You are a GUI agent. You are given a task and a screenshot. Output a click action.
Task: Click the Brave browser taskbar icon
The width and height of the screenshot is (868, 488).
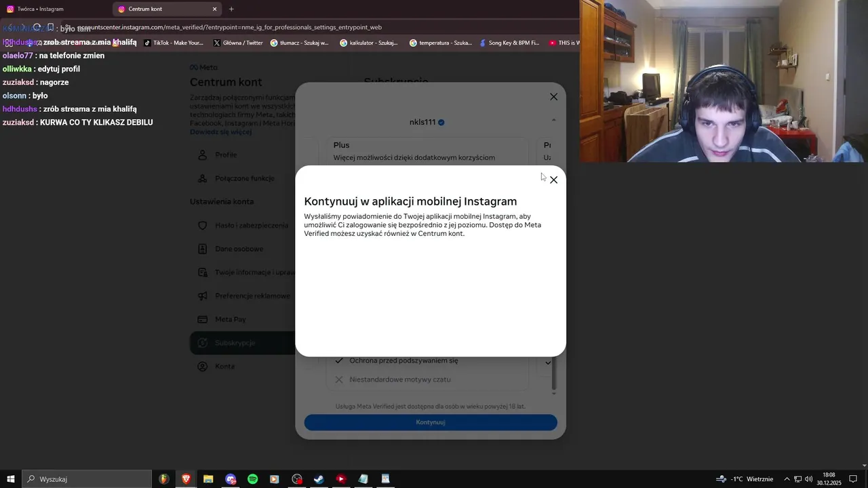point(186,479)
